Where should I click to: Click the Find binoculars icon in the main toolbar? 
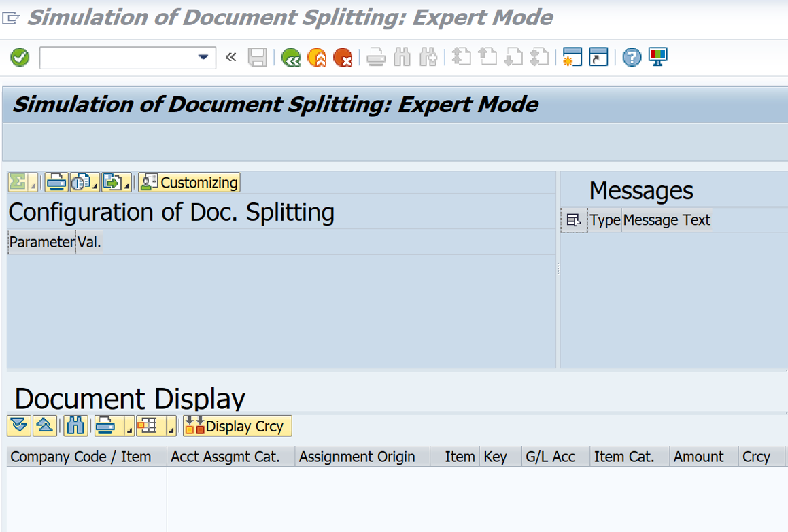402,57
